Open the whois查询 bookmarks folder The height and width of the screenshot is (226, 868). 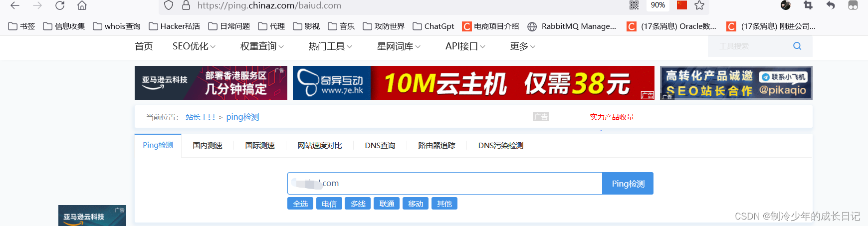(117, 26)
